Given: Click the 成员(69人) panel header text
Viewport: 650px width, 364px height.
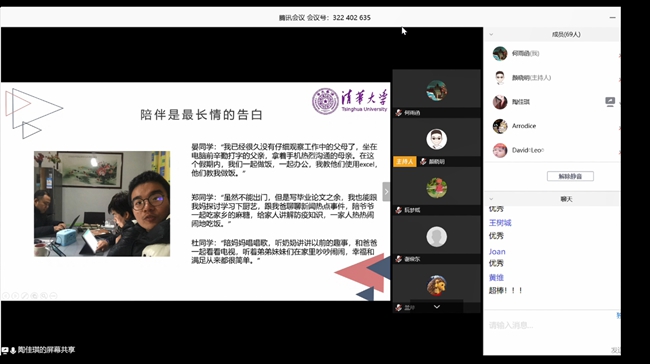Looking at the screenshot, I should click(566, 34).
